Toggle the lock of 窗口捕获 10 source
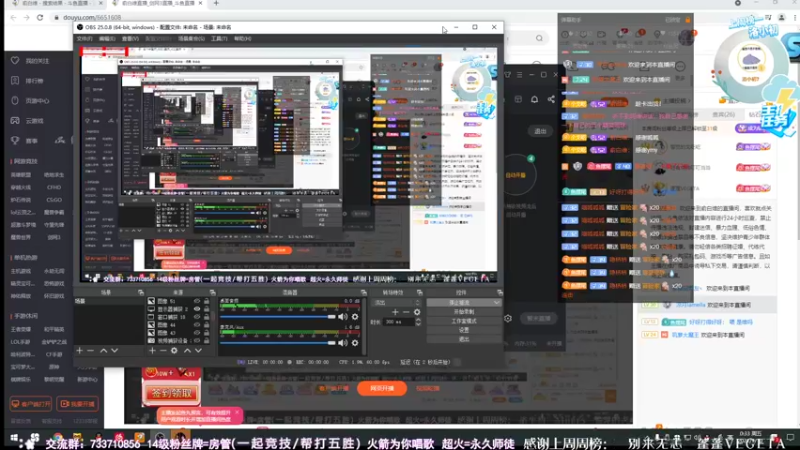Screen dimensions: 800x450 [x=207, y=317]
